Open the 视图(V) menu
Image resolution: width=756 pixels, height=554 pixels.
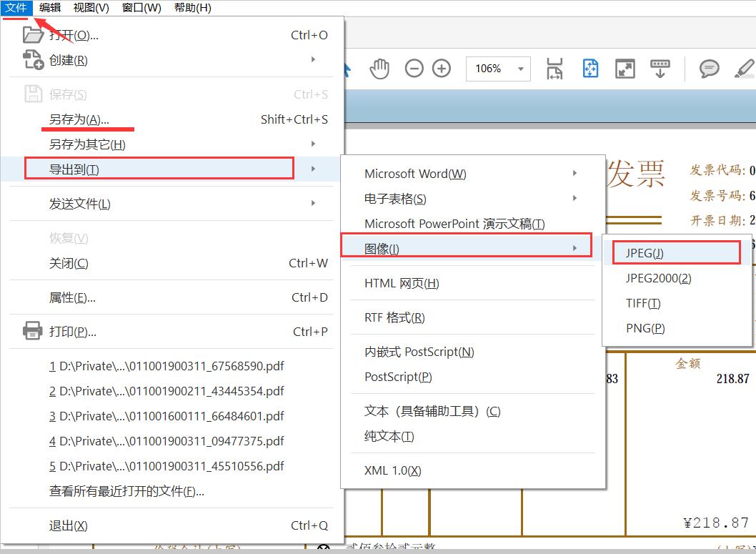point(90,8)
